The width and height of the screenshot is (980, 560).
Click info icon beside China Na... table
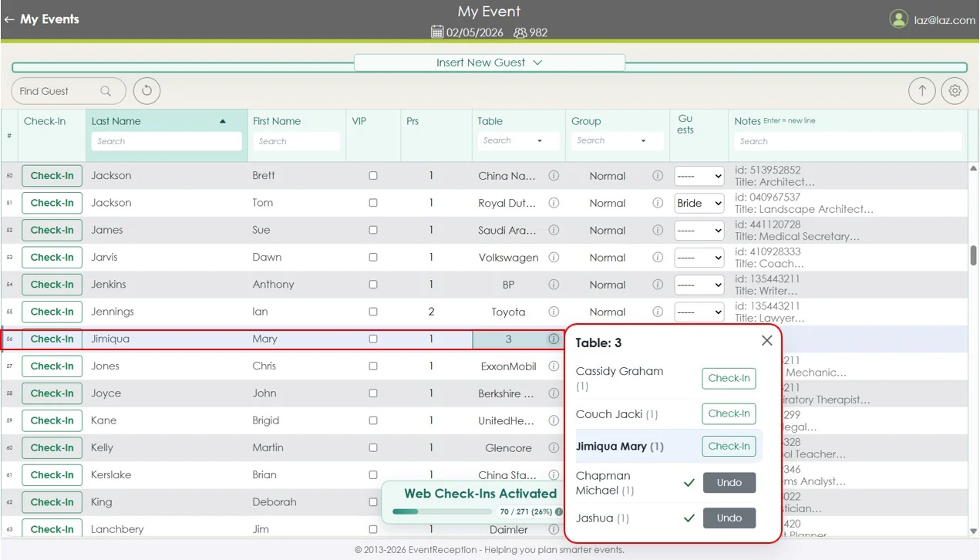pos(554,176)
